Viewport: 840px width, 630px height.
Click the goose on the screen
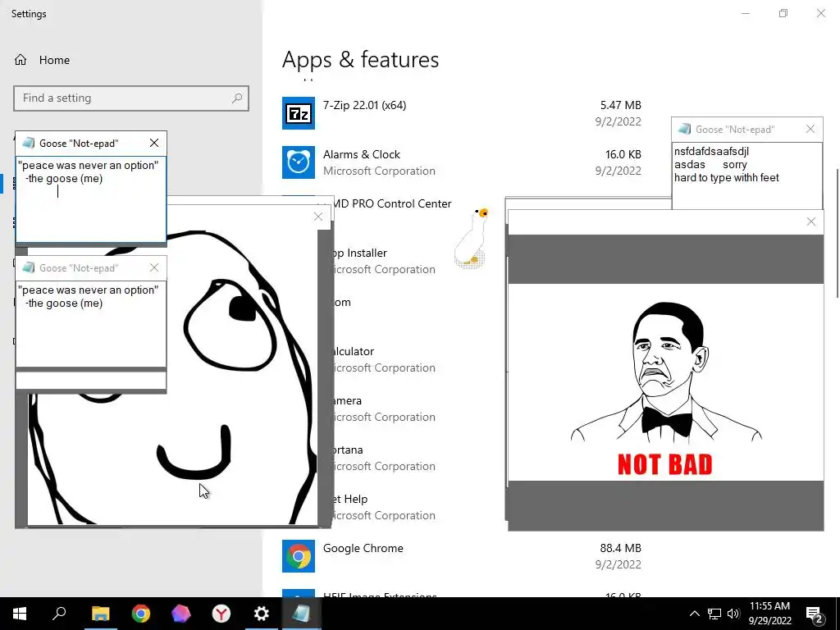coord(472,237)
